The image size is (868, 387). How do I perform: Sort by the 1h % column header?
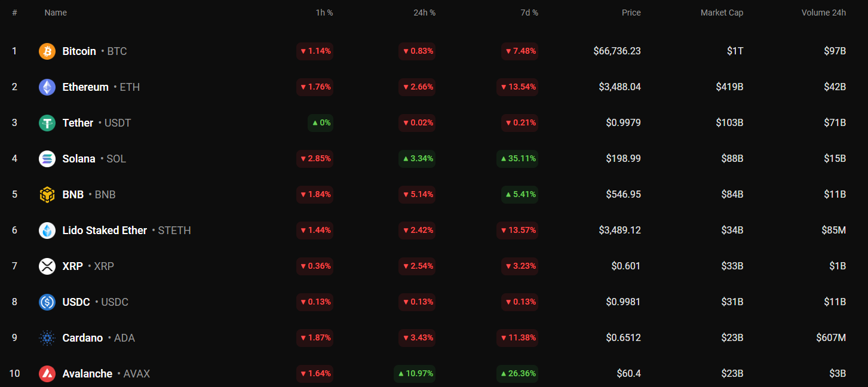(324, 13)
